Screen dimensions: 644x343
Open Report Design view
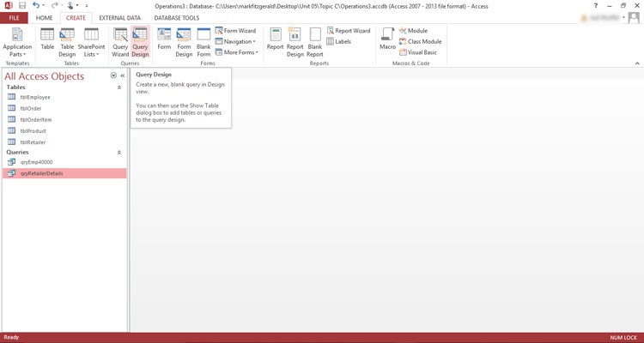[x=295, y=42]
